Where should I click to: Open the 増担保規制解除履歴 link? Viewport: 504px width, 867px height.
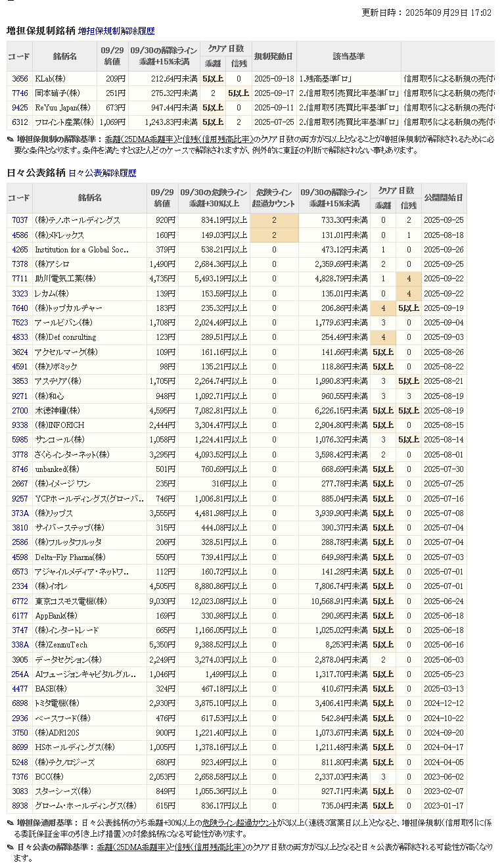pos(116,31)
